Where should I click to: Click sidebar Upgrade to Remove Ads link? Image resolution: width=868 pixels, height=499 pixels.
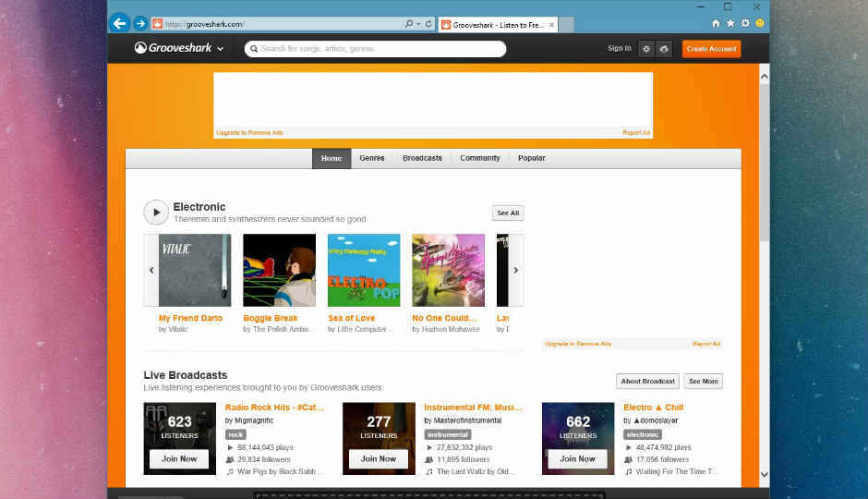pyautogui.click(x=578, y=344)
